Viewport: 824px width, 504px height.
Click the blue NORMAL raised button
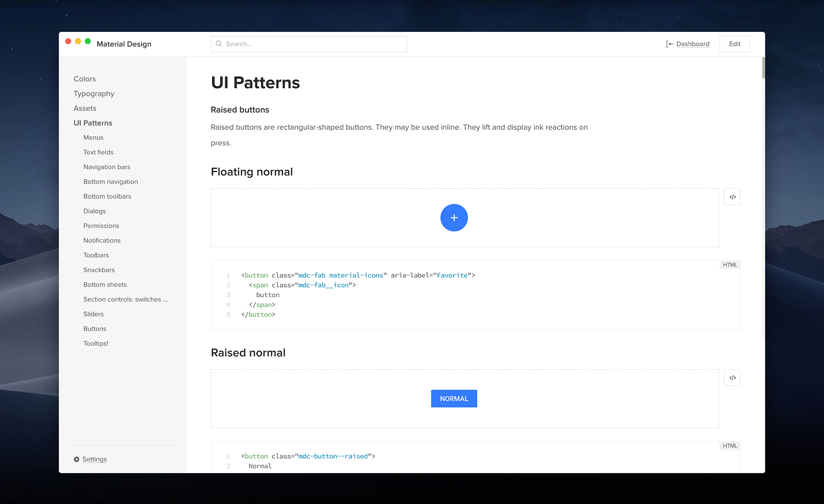point(454,399)
